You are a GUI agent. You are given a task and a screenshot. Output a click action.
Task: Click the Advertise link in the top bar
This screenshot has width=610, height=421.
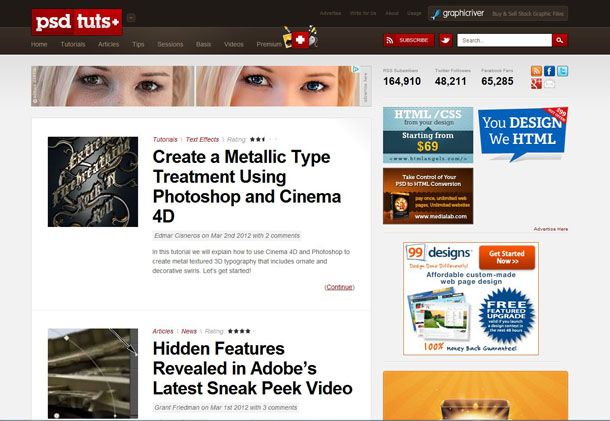[x=330, y=13]
